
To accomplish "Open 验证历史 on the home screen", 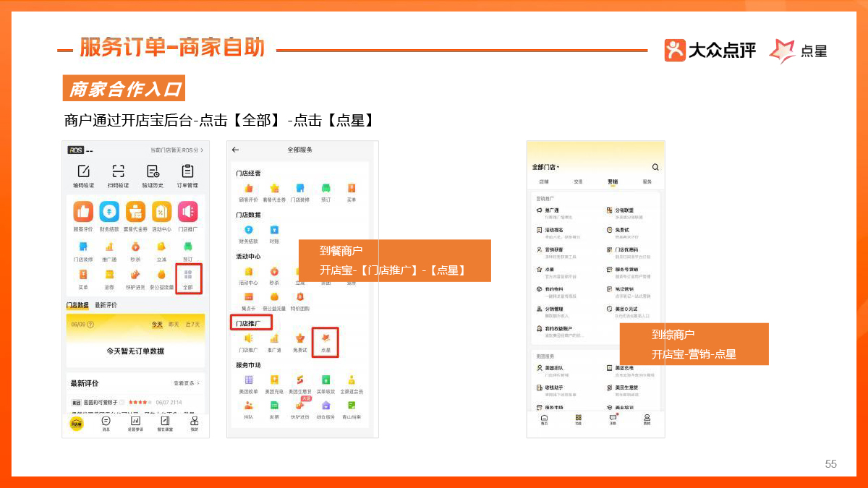I will [x=152, y=175].
